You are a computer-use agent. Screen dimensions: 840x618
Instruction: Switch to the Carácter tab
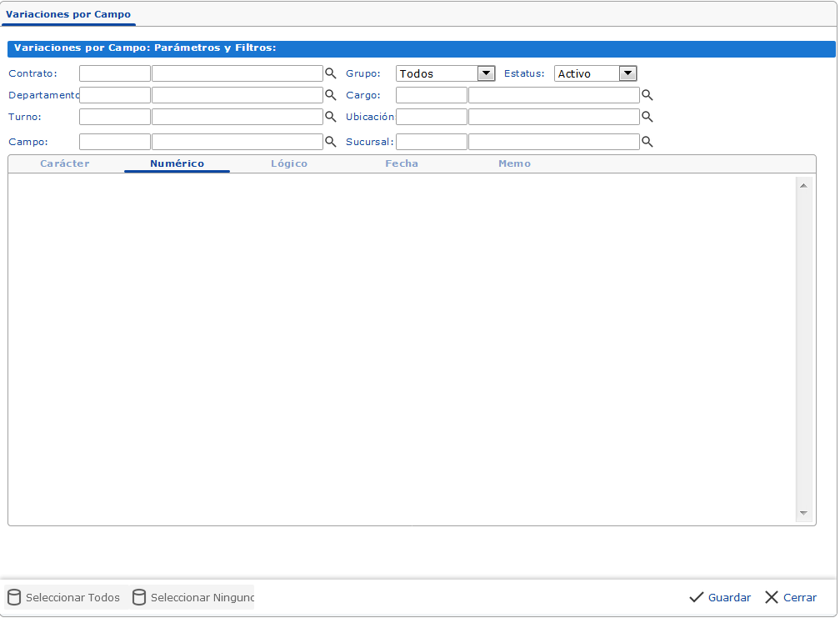click(65, 163)
